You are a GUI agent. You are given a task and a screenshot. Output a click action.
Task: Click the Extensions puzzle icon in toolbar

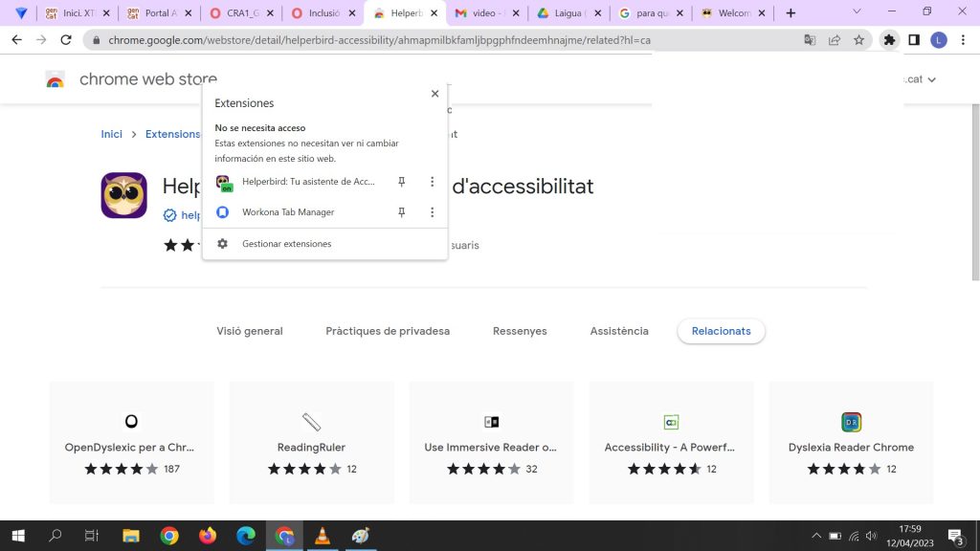tap(889, 40)
